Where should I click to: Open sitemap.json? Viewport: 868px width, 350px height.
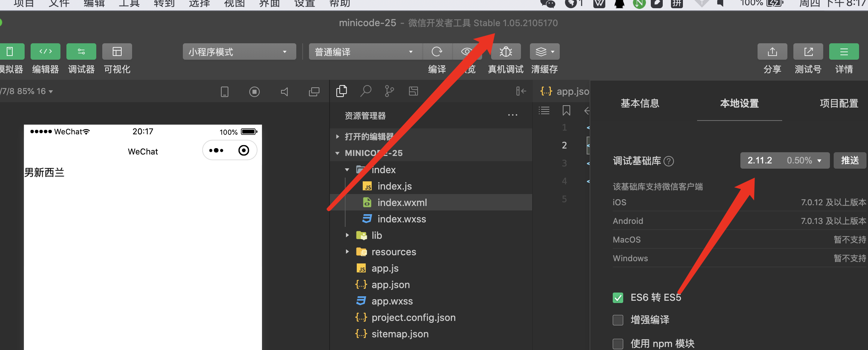(x=431, y=334)
